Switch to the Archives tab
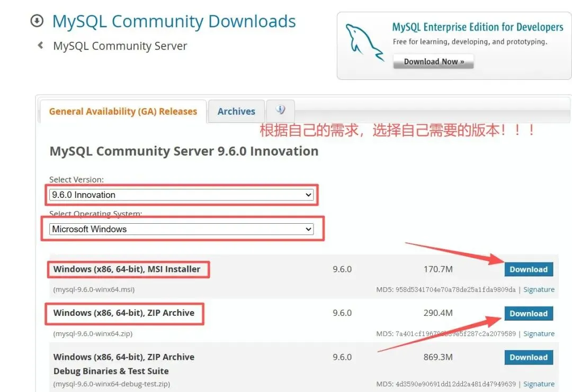The height and width of the screenshot is (392, 572). tap(236, 112)
